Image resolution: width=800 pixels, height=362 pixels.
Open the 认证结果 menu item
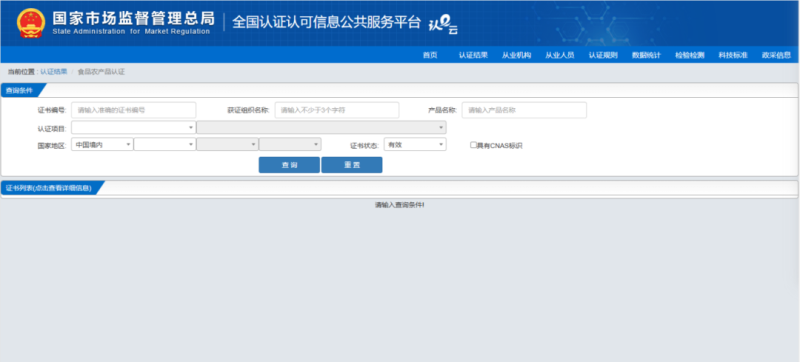coord(473,55)
